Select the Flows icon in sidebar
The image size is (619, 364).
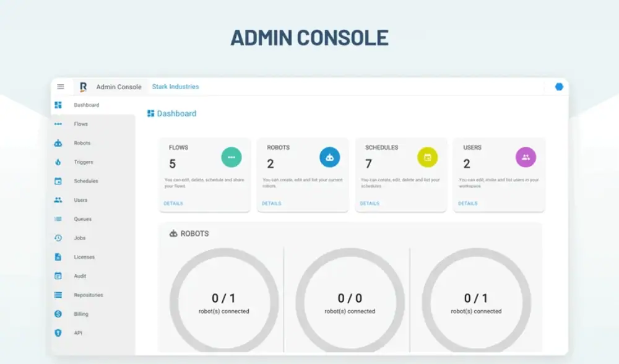pyautogui.click(x=58, y=124)
